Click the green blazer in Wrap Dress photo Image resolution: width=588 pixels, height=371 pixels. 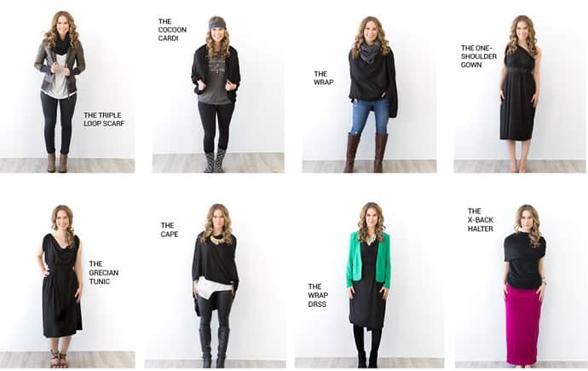[x=368, y=259]
